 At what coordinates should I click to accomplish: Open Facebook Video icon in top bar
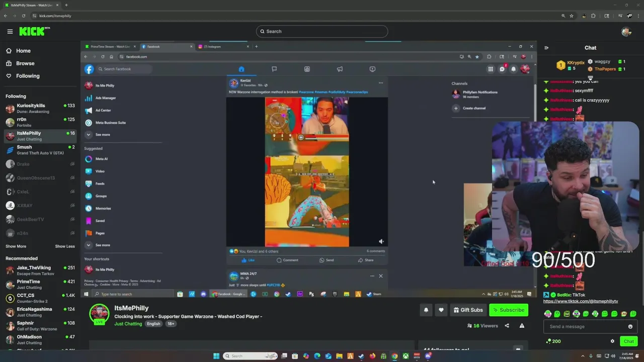pyautogui.click(x=372, y=69)
